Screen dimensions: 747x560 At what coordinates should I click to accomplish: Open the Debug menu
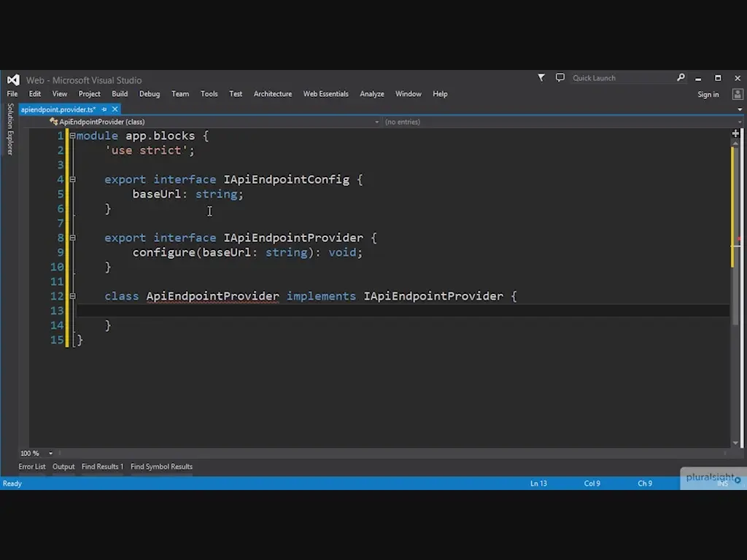149,94
